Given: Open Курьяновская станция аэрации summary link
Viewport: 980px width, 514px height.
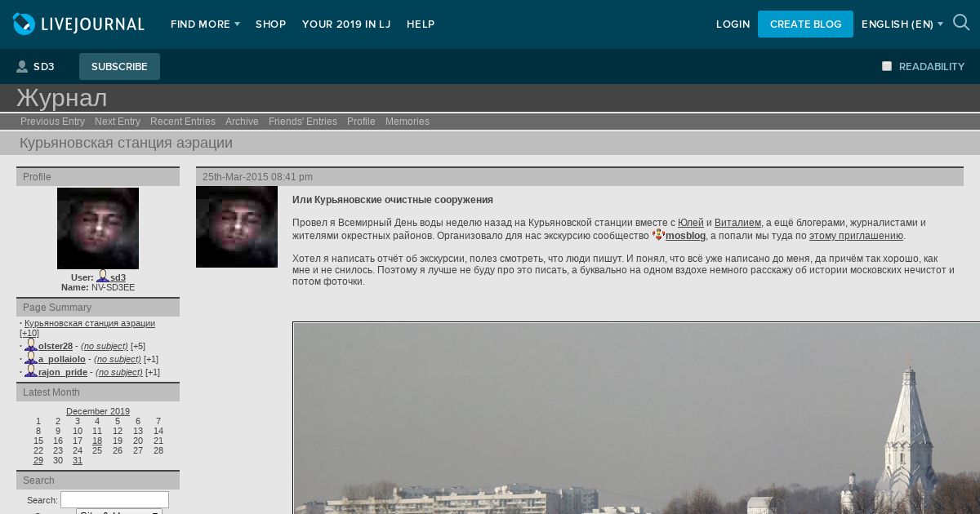Looking at the screenshot, I should click(90, 323).
